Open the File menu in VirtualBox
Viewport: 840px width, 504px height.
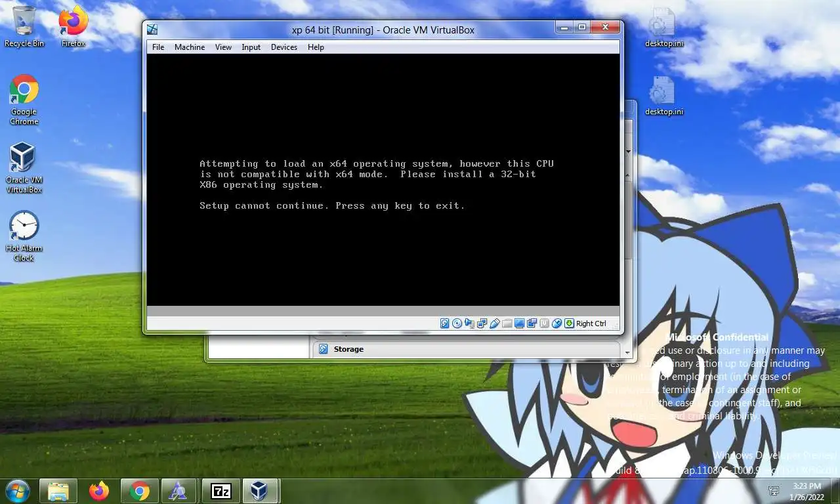click(x=158, y=47)
